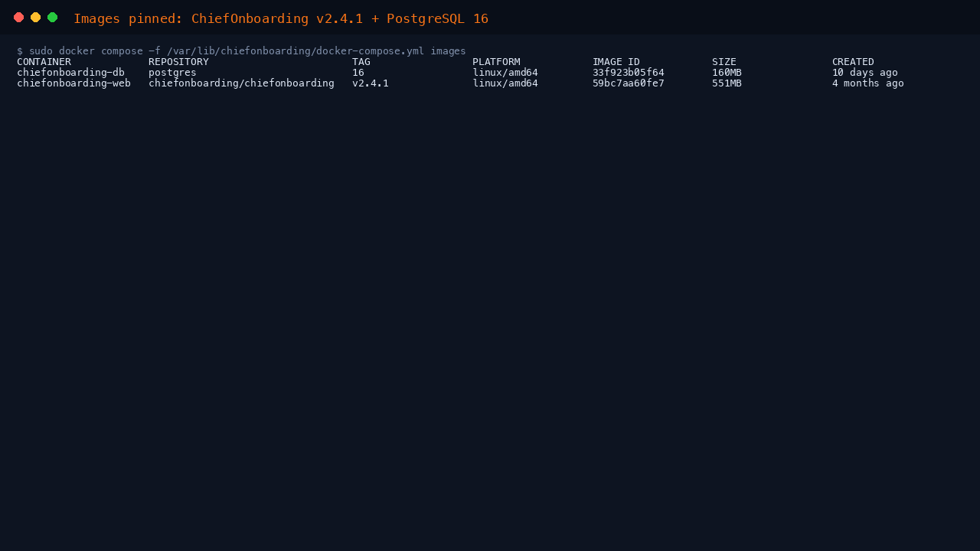Click the 551MB size value
Image resolution: width=980 pixels, height=551 pixels.
click(727, 83)
